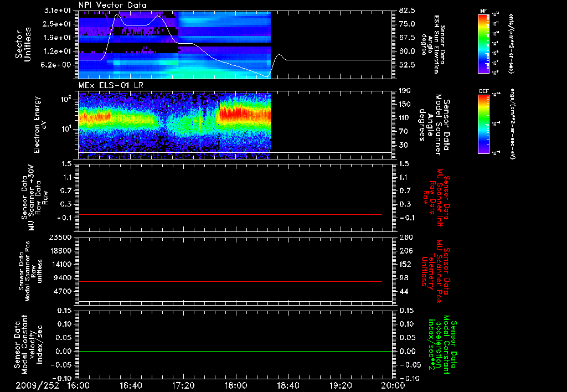Click the green velocity line at 0.00
The image size is (567, 392).
[235, 351]
